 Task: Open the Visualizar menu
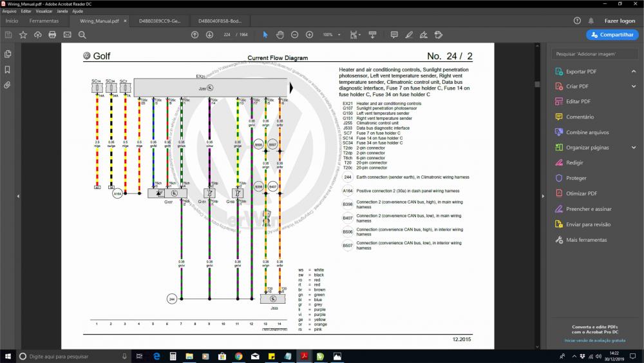coord(44,11)
